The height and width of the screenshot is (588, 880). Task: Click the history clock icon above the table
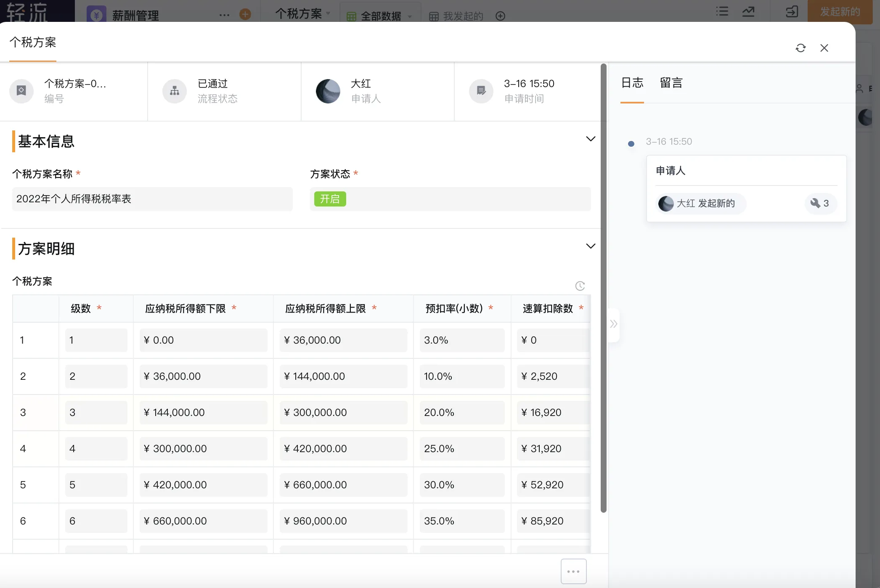click(580, 286)
